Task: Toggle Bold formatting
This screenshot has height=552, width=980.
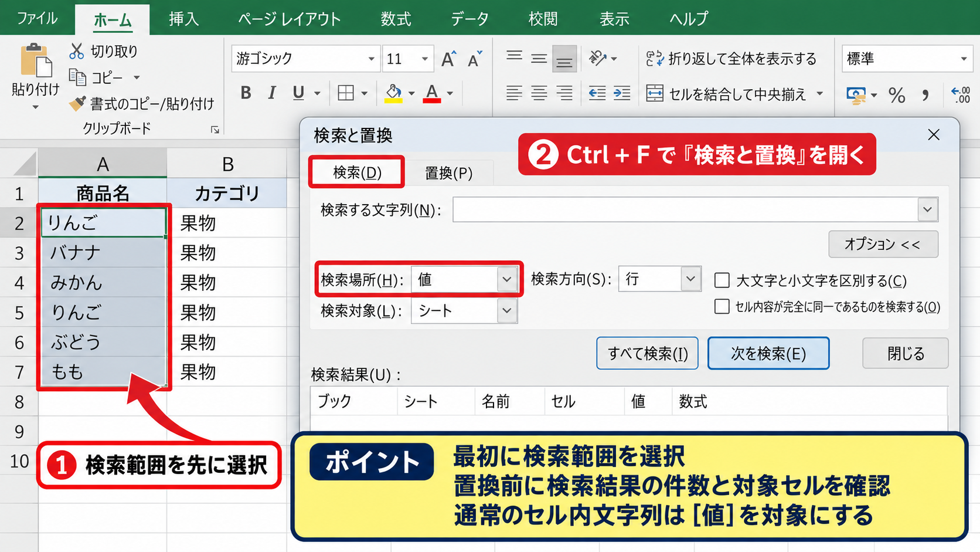Action: pyautogui.click(x=246, y=93)
